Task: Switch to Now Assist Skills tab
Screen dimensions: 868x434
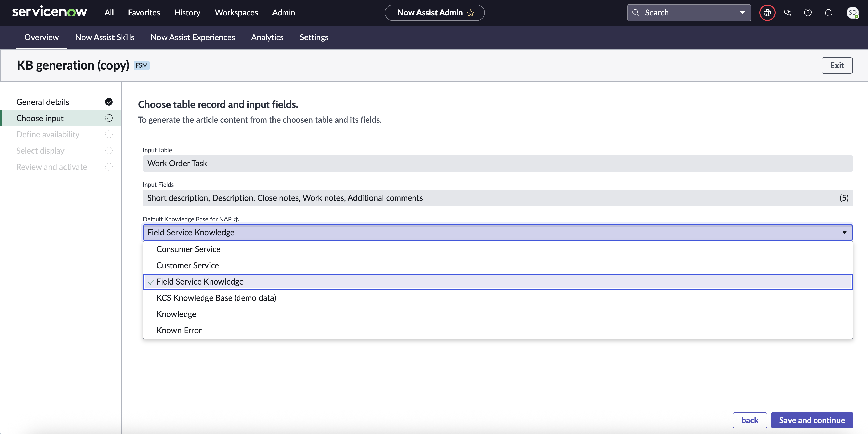Action: click(105, 37)
